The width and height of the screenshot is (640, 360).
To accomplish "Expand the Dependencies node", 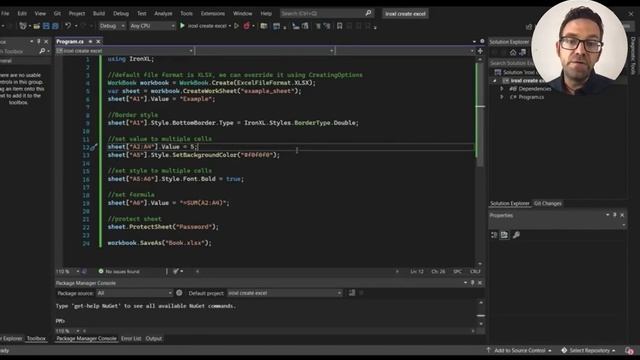I will (x=502, y=89).
